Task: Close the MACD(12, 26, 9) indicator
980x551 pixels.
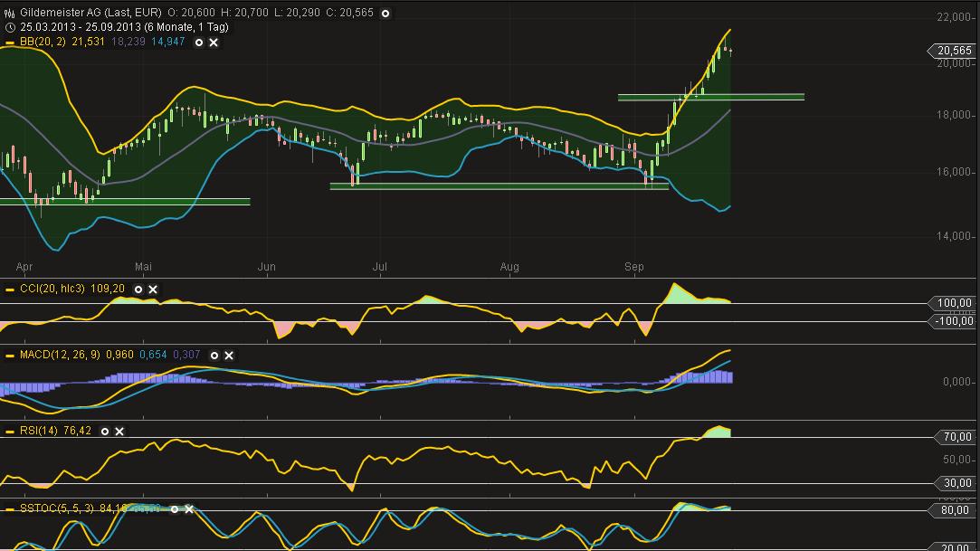Action: click(229, 356)
